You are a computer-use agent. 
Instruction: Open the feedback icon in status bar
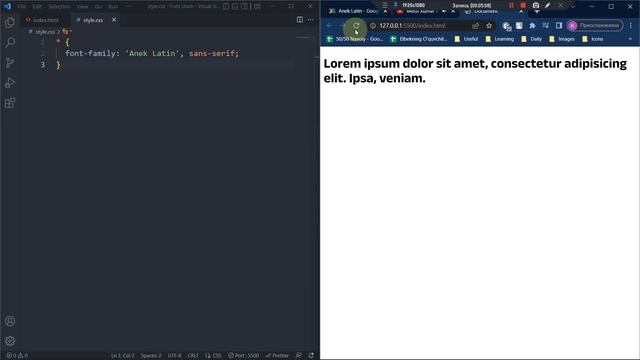coord(299,356)
